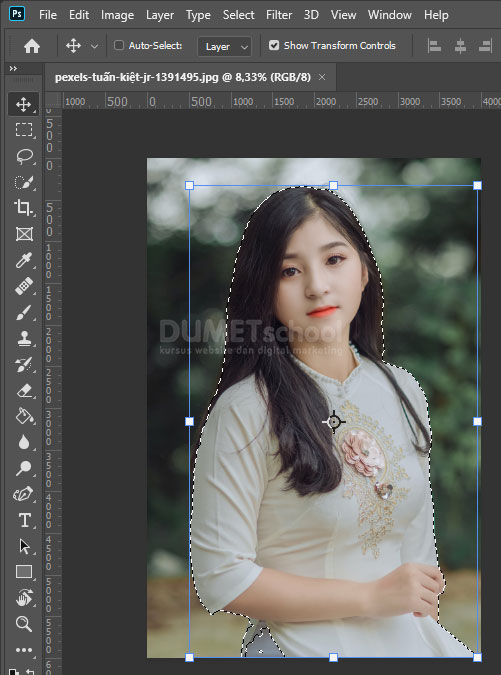Select the Move tool in toolbar
501x675 pixels.
tap(24, 104)
